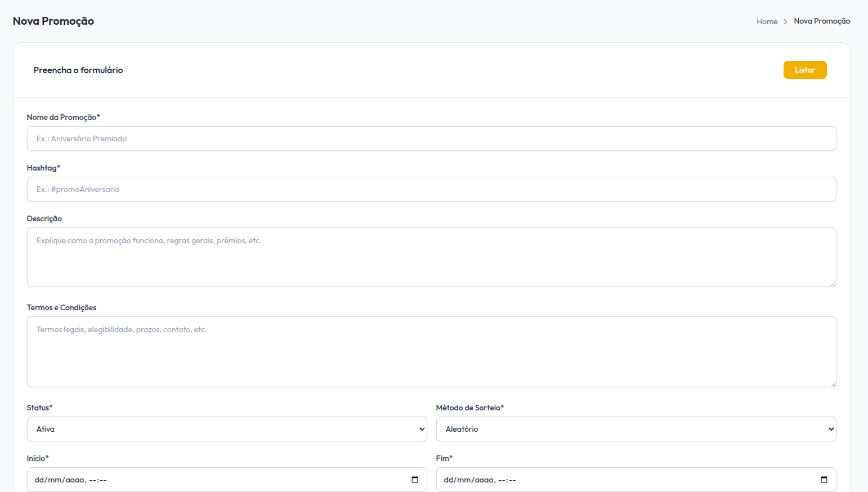The width and height of the screenshot is (868, 492).
Task: Click the Nova Promoção page title
Action: [53, 21]
